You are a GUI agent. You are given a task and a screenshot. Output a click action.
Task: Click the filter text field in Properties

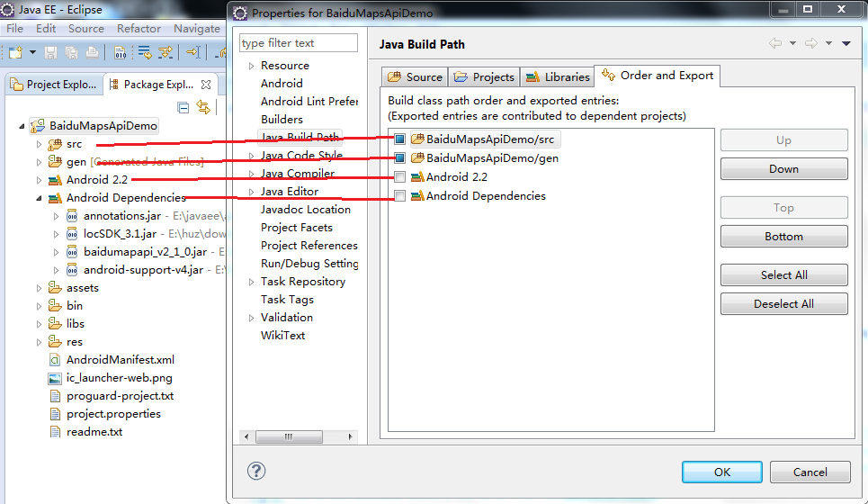click(x=299, y=42)
